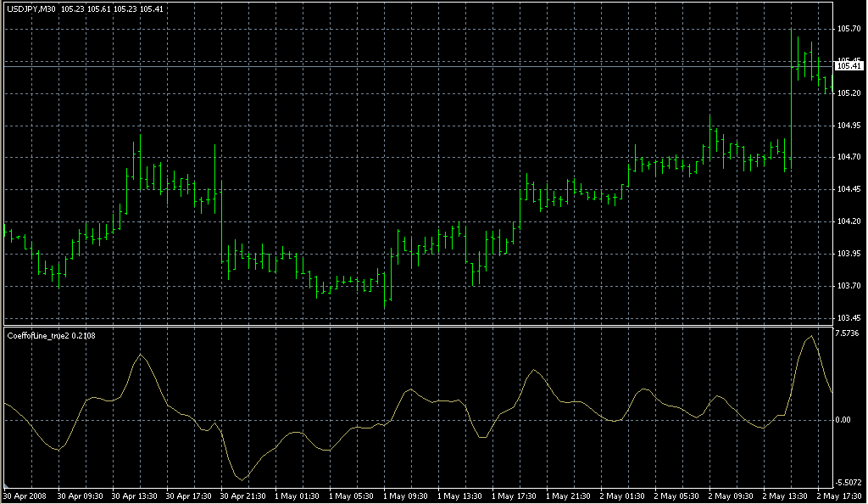Select the highlighted current price label 105.41
The image size is (868, 504).
[x=849, y=66]
